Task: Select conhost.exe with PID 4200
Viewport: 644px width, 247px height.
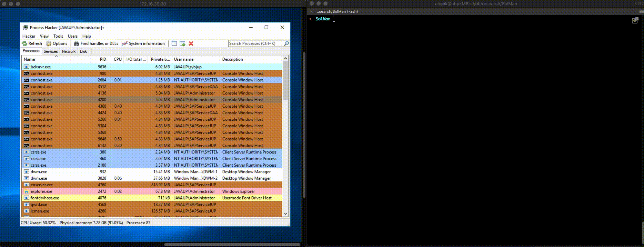Action: tap(152, 100)
